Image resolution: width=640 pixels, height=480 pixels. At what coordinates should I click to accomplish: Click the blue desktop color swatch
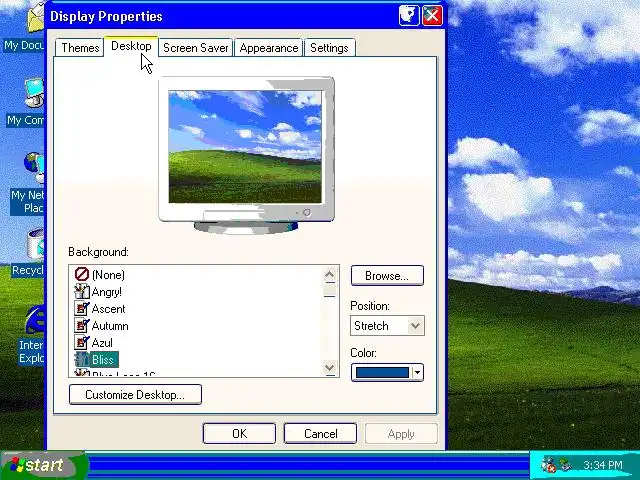[x=382, y=372]
